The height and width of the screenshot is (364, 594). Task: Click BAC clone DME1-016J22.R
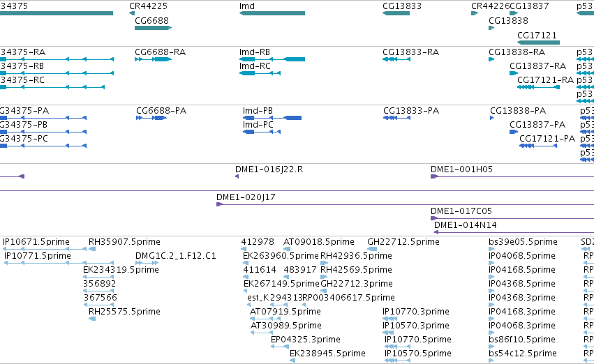point(237,176)
